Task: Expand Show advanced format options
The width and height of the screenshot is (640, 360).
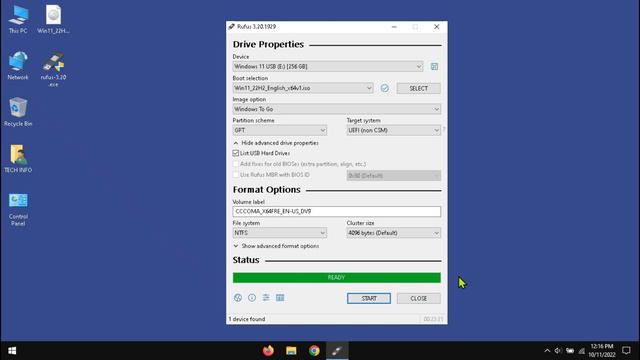Action: click(x=276, y=246)
